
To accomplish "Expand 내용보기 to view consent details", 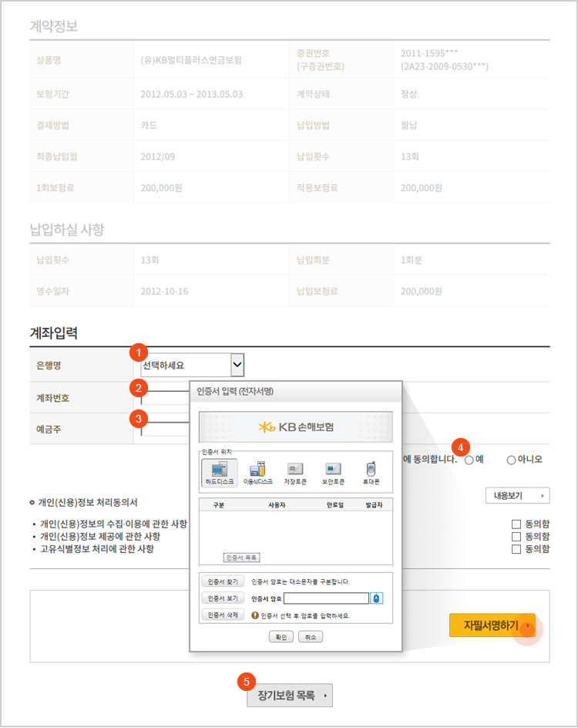I will tap(516, 495).
